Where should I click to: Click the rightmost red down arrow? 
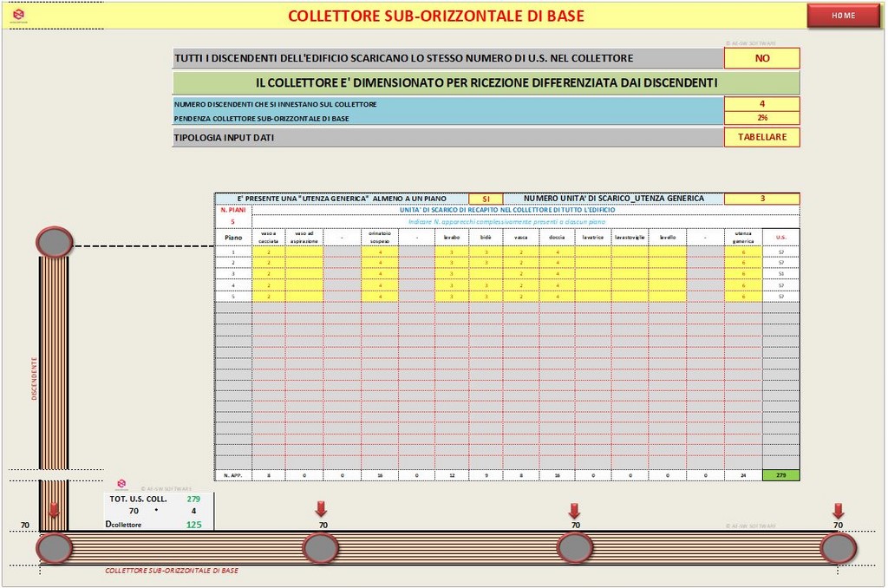click(838, 509)
